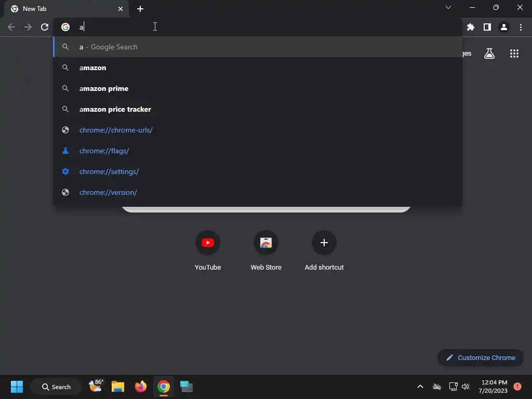The height and width of the screenshot is (399, 532).
Task: Open the Windows Start menu
Action: 17,387
